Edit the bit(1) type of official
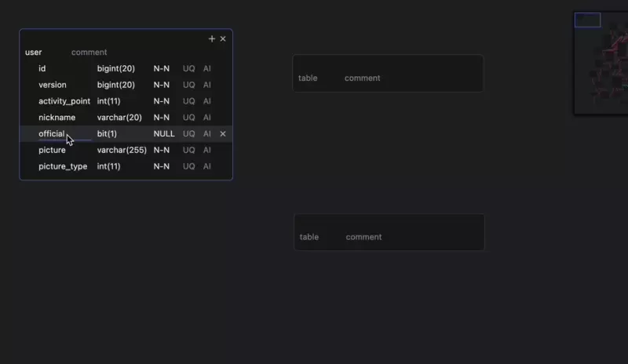This screenshot has width=628, height=364. [x=107, y=133]
